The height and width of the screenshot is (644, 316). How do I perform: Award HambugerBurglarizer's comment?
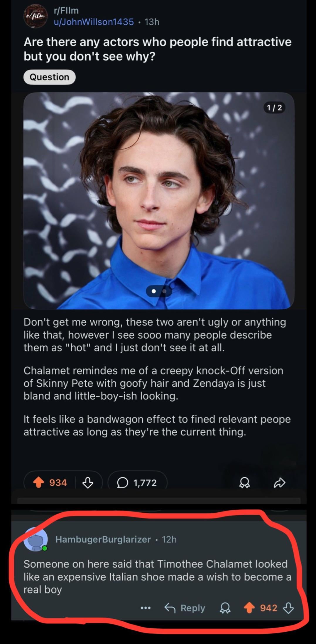click(x=225, y=608)
